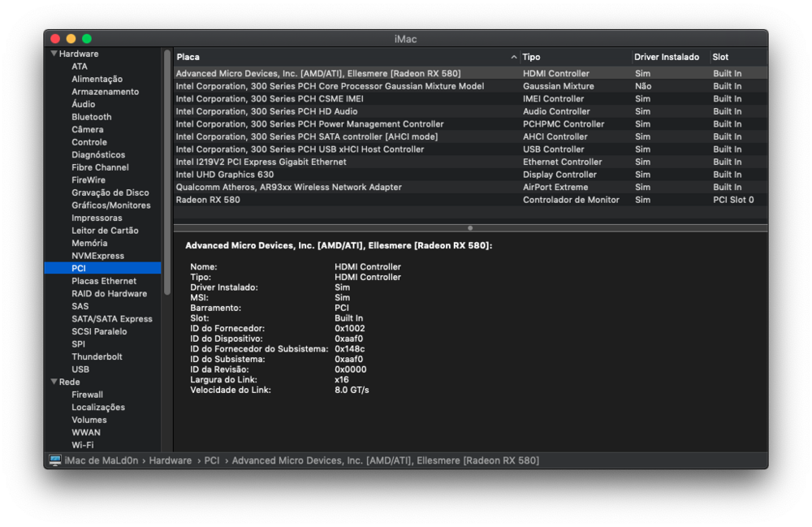Image resolution: width=812 pixels, height=527 pixels.
Task: Select Thunderbolt in the sidebar
Action: click(x=97, y=356)
